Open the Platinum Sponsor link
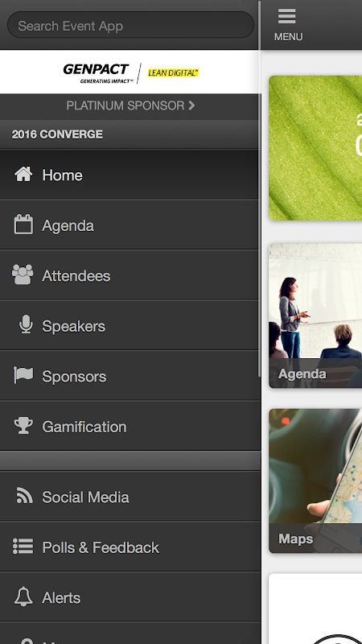The width and height of the screenshot is (362, 644). coord(130,106)
